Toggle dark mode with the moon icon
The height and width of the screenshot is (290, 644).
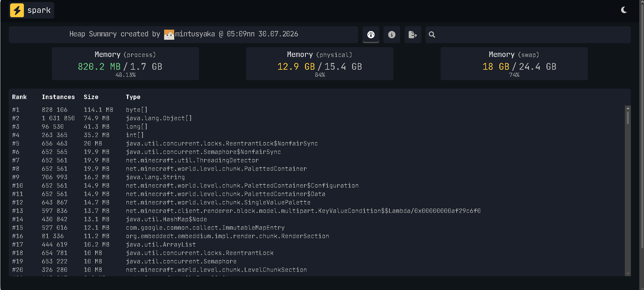click(624, 10)
